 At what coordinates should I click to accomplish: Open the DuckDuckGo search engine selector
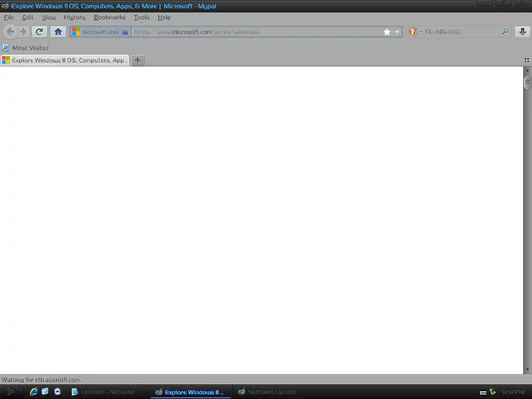415,32
